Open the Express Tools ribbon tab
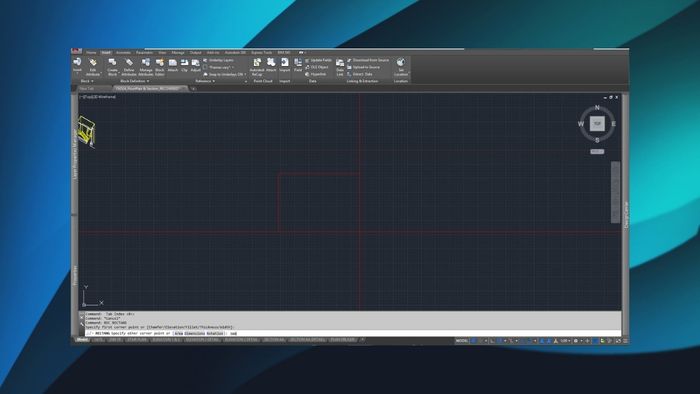This screenshot has width=700, height=394. [262, 53]
